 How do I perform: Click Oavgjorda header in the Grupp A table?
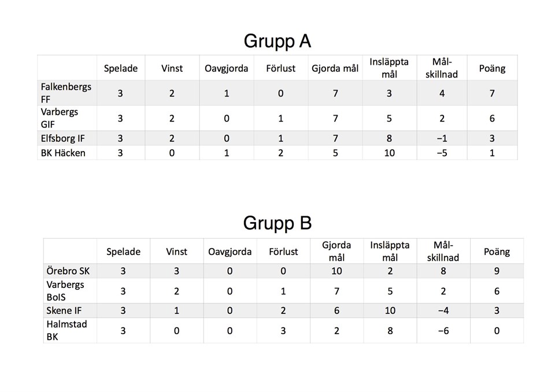pyautogui.click(x=227, y=68)
